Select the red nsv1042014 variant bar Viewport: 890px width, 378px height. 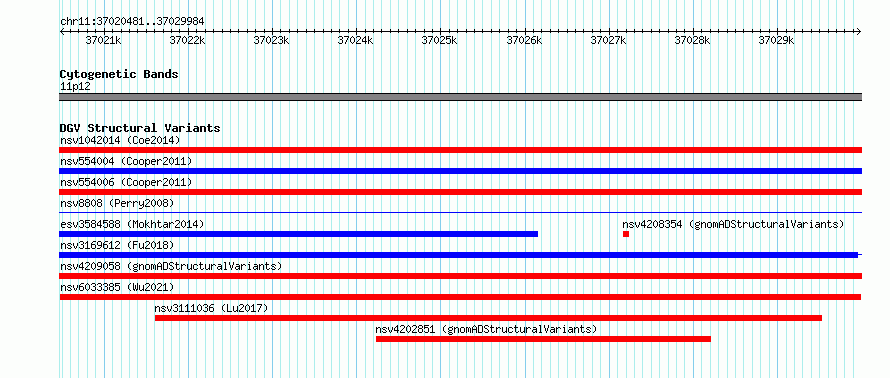point(460,150)
